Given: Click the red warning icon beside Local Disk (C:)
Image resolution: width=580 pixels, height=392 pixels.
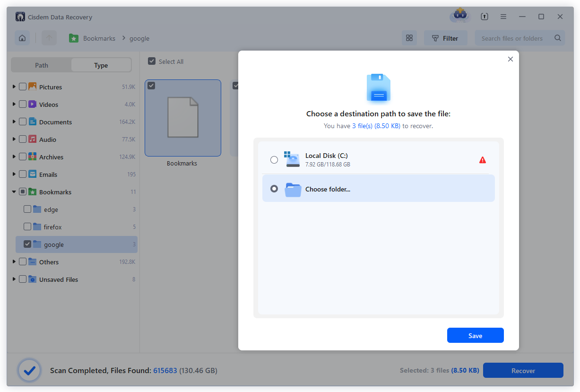Looking at the screenshot, I should tap(483, 160).
